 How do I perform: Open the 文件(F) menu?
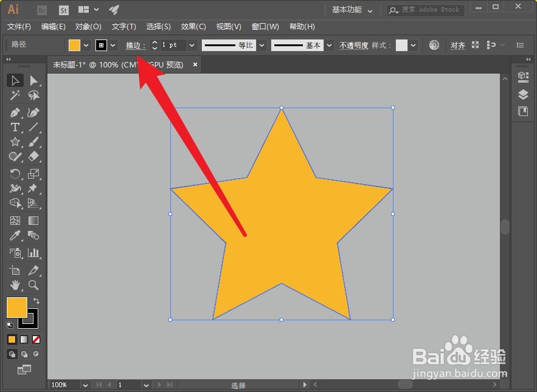tap(19, 27)
